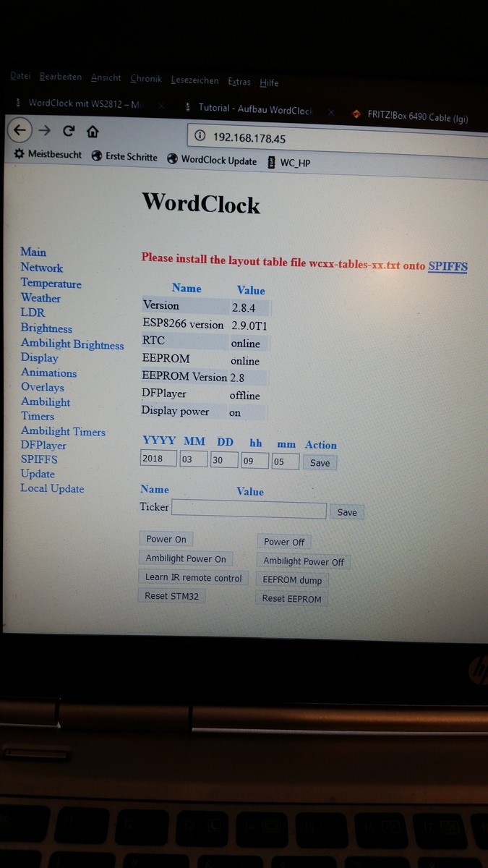This screenshot has width=488, height=868.
Task: Open the WC_HP bookmark
Action: point(288,163)
